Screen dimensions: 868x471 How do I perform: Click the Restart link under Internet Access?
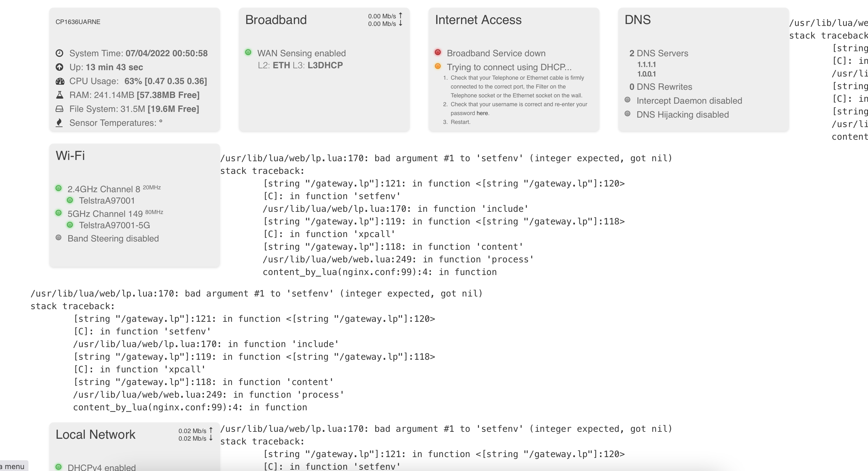pos(460,122)
